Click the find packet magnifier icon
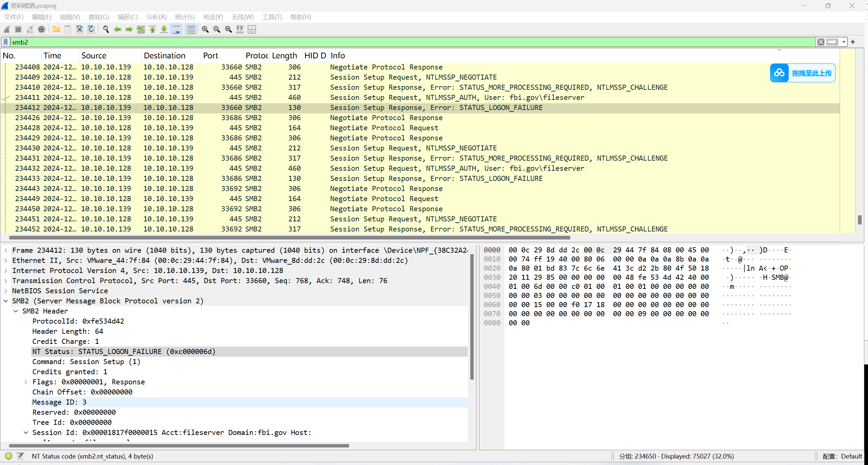 106,30
